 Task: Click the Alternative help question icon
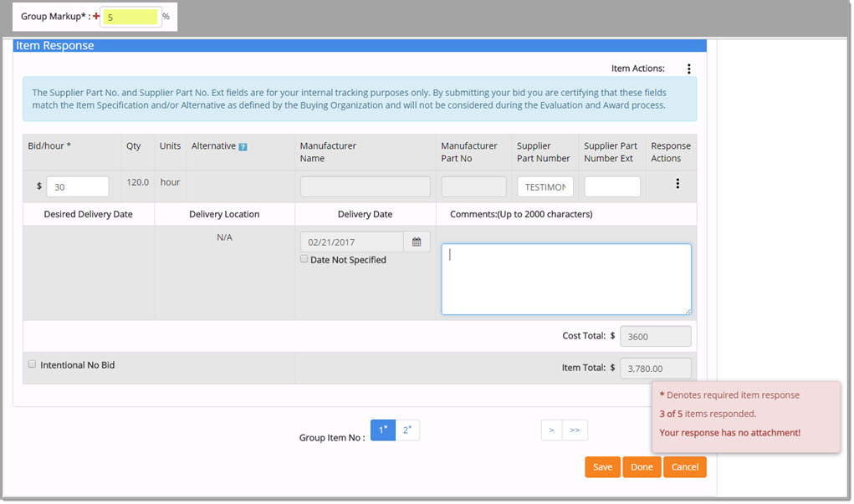click(243, 147)
